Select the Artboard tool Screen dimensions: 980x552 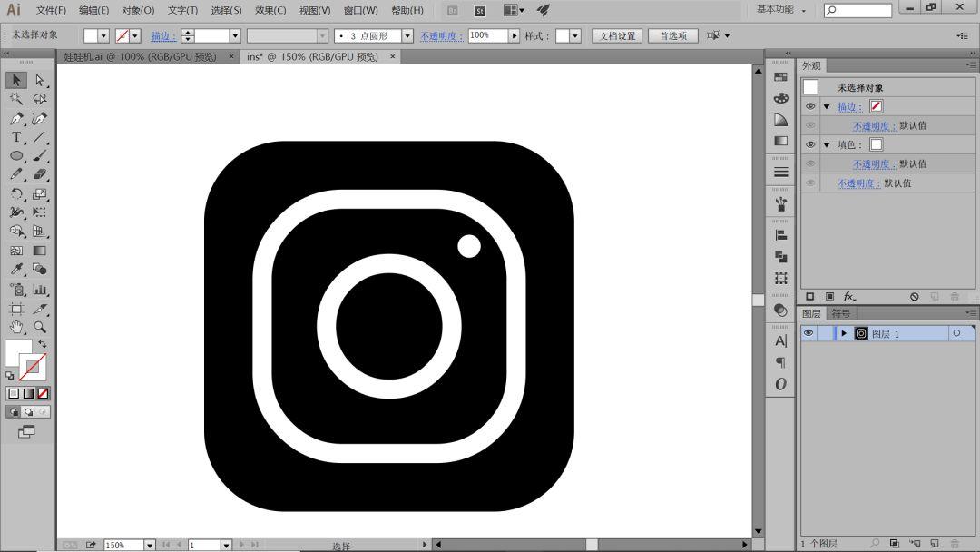click(x=16, y=309)
